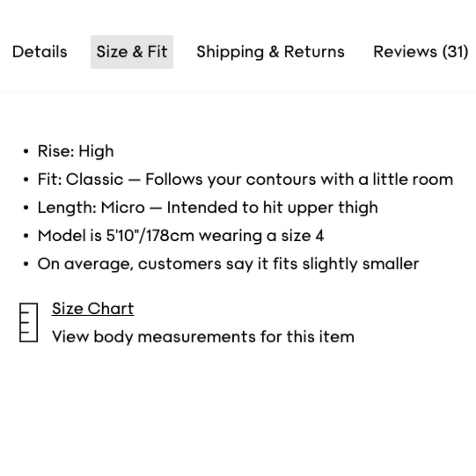Image resolution: width=476 pixels, height=476 pixels.
Task: Click the bullet dot before 'Rise: High'
Action: (26, 151)
